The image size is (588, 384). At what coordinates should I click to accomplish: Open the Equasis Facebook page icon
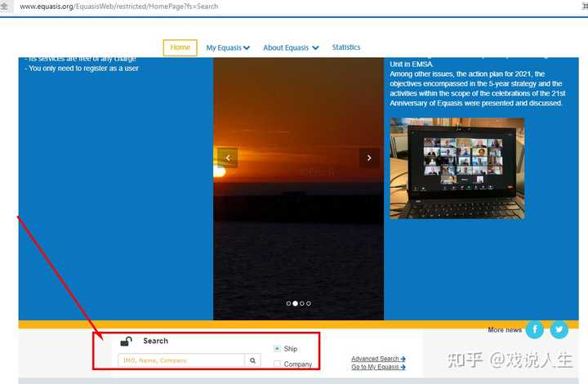[x=535, y=329]
